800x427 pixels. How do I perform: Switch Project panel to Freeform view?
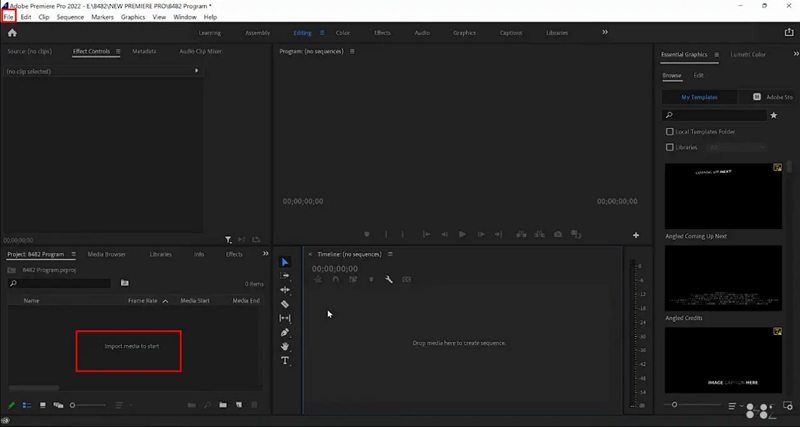tap(58, 405)
